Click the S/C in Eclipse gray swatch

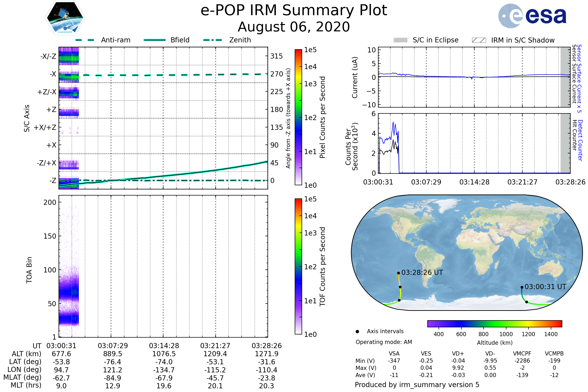[x=400, y=40]
